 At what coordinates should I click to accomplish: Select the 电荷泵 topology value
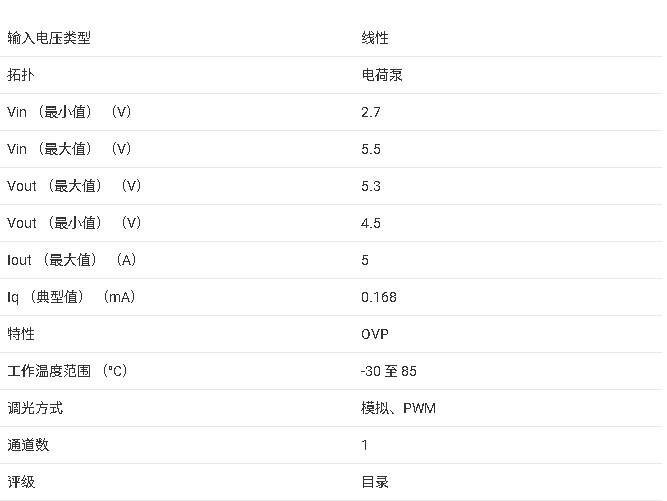[382, 75]
